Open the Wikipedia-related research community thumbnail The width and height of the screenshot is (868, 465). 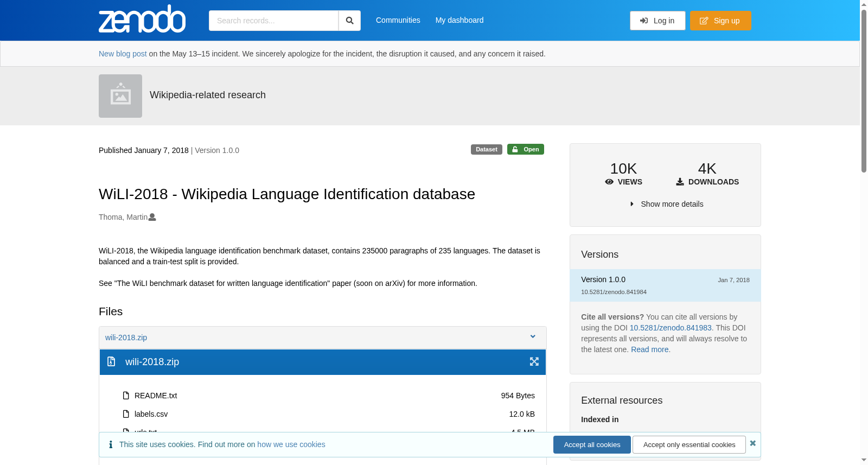(x=120, y=96)
